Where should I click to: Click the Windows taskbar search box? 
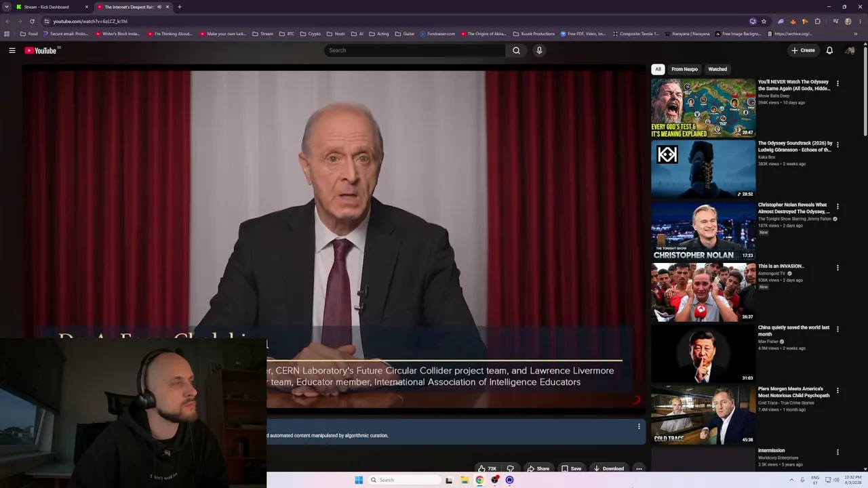(x=404, y=480)
